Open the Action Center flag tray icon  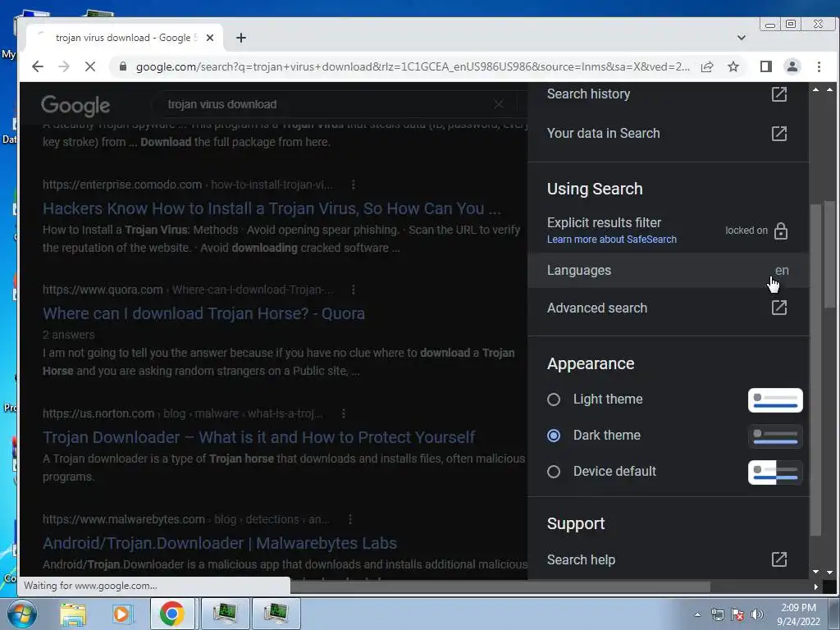(737, 614)
